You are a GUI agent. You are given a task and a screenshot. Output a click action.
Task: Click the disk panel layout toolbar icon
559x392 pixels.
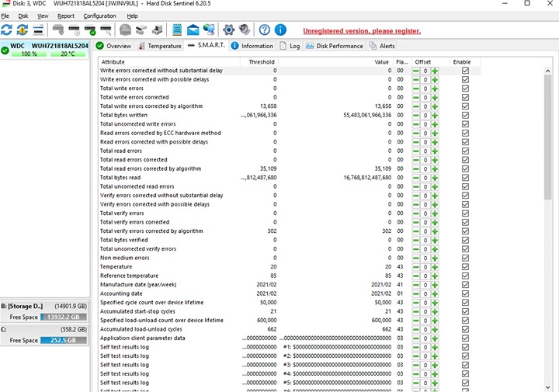pos(38,30)
